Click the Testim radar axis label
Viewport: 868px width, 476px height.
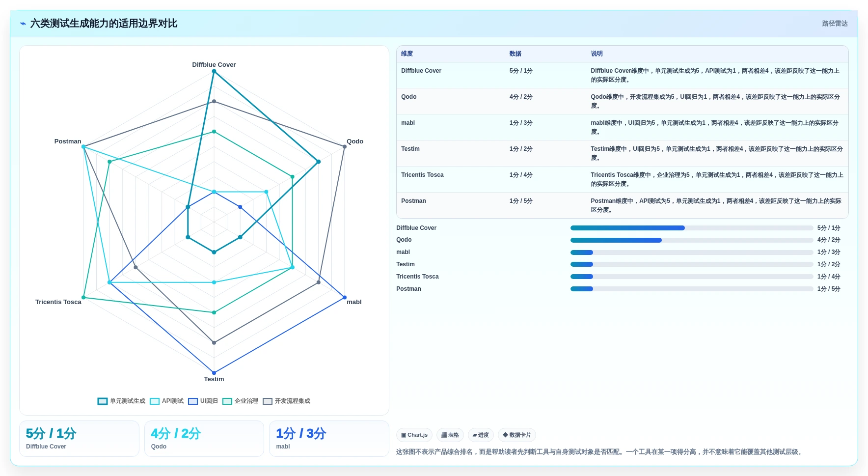[214, 379]
